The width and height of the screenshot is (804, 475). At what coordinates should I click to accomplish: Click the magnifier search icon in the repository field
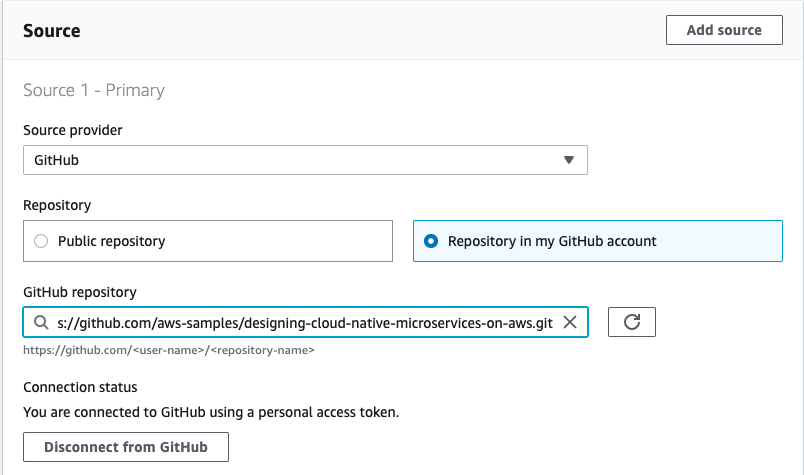click(40, 322)
